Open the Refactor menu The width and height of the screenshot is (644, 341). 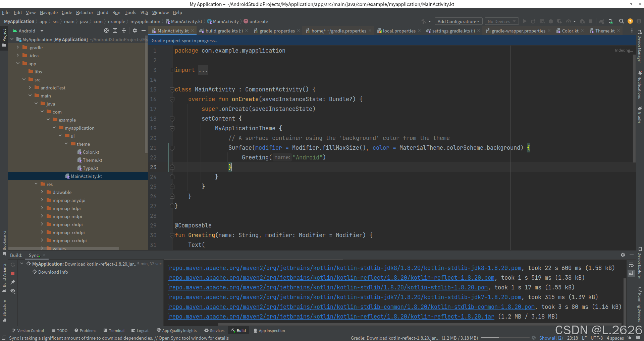85,12
